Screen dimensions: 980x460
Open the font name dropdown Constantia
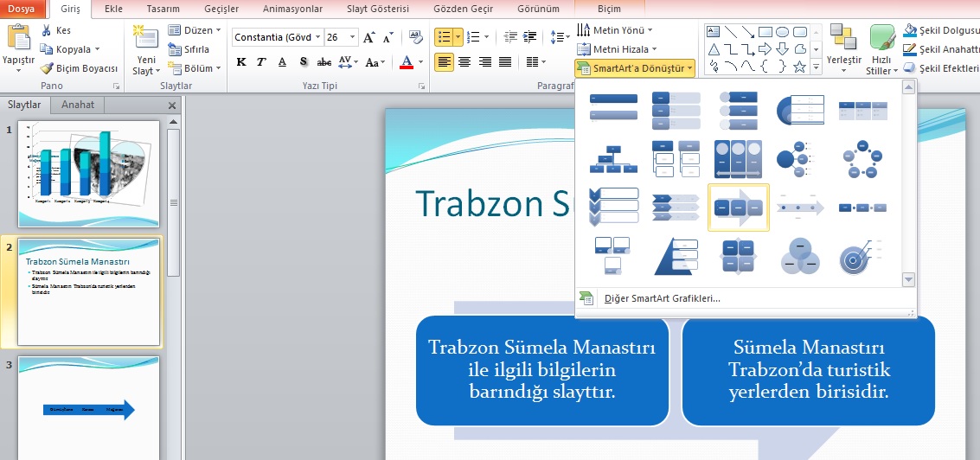319,37
